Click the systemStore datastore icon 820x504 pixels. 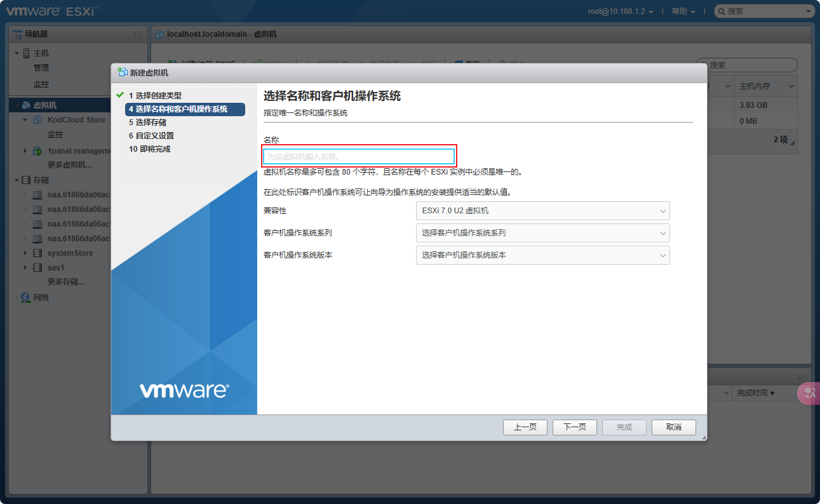click(x=37, y=253)
